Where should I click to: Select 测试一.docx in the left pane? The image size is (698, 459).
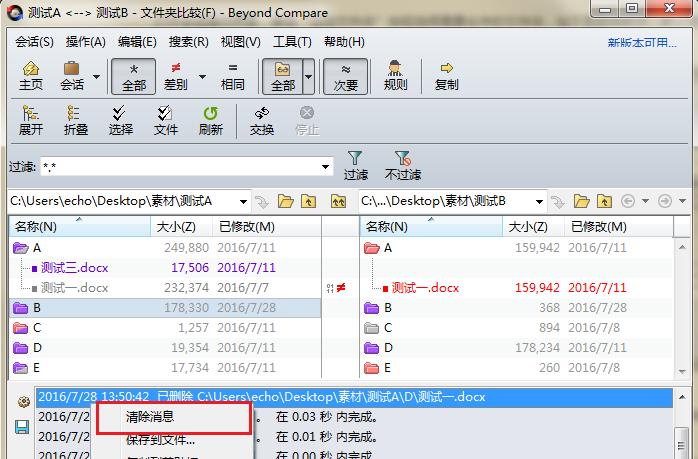pyautogui.click(x=74, y=288)
